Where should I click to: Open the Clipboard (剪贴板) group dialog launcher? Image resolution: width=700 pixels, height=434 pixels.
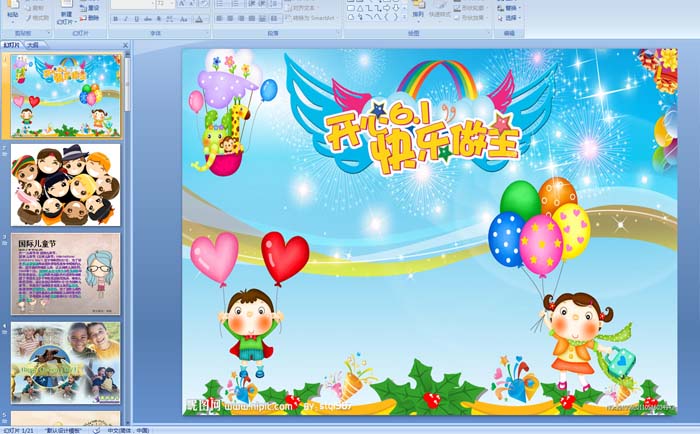pos(49,33)
